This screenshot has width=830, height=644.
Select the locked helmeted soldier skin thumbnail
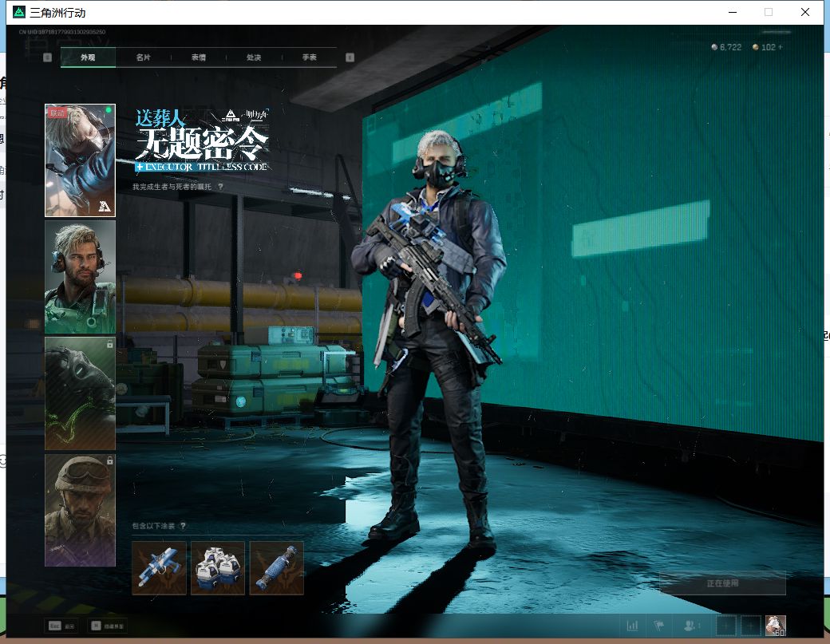[x=80, y=510]
